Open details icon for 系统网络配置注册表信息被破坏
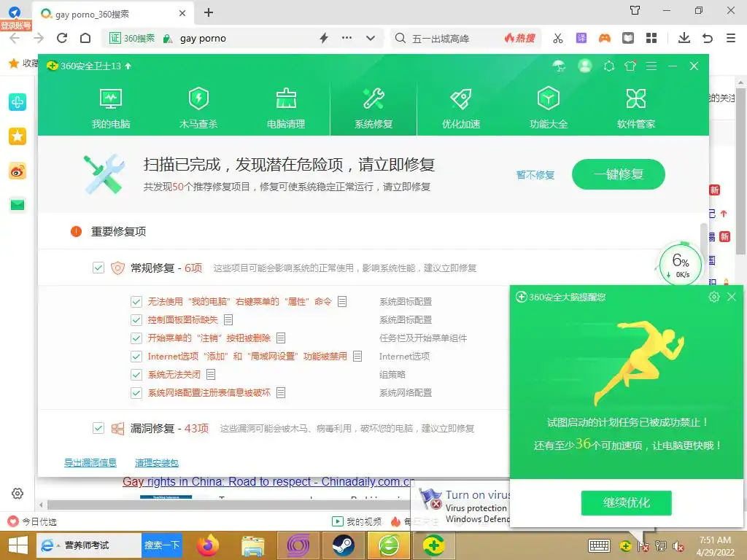This screenshot has height=560, width=747. (281, 393)
